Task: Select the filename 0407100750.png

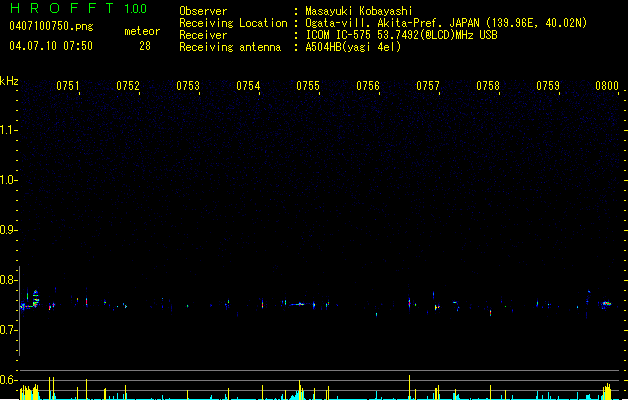Action: (51, 26)
